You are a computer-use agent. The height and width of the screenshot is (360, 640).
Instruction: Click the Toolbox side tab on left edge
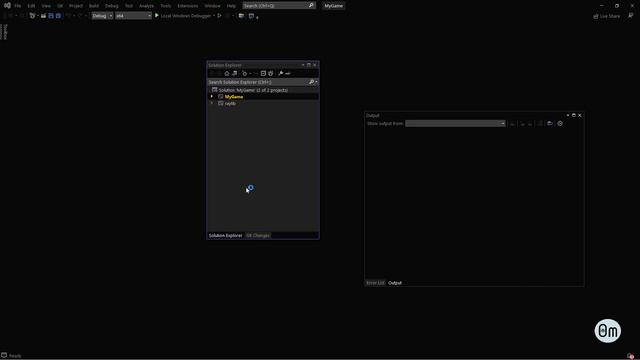point(5,32)
